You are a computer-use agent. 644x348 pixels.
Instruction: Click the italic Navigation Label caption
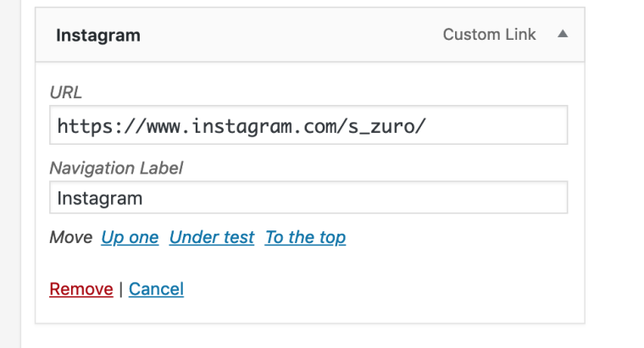pos(116,168)
